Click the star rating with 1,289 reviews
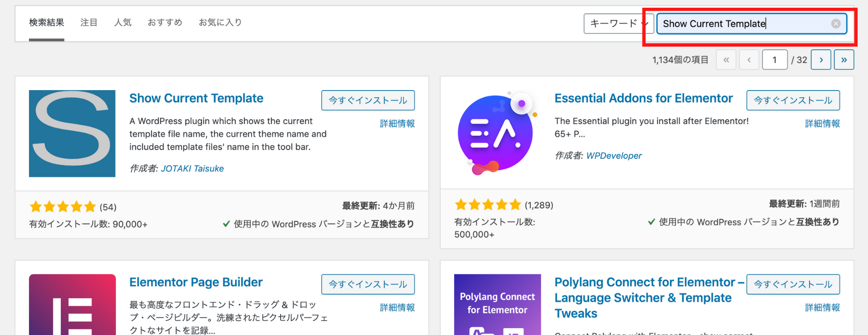The height and width of the screenshot is (335, 868). [x=488, y=205]
